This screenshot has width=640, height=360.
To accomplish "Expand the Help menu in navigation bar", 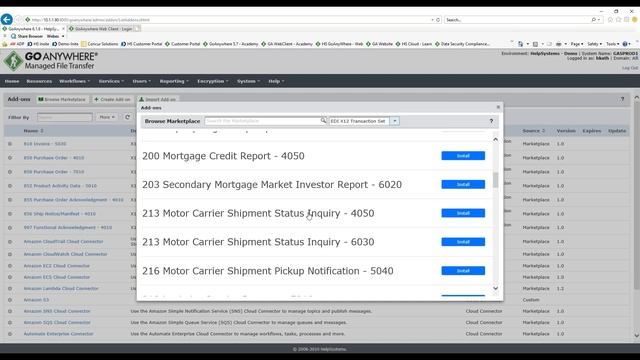I will 276,81.
